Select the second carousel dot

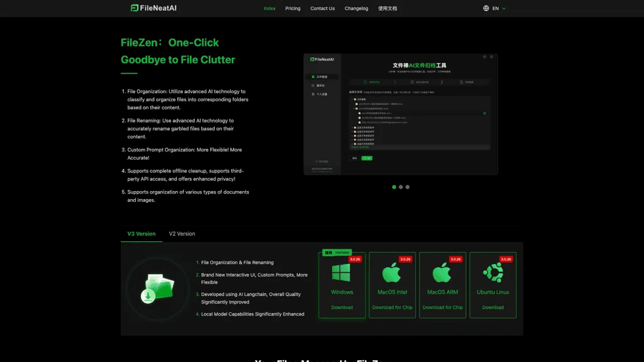pos(401,187)
